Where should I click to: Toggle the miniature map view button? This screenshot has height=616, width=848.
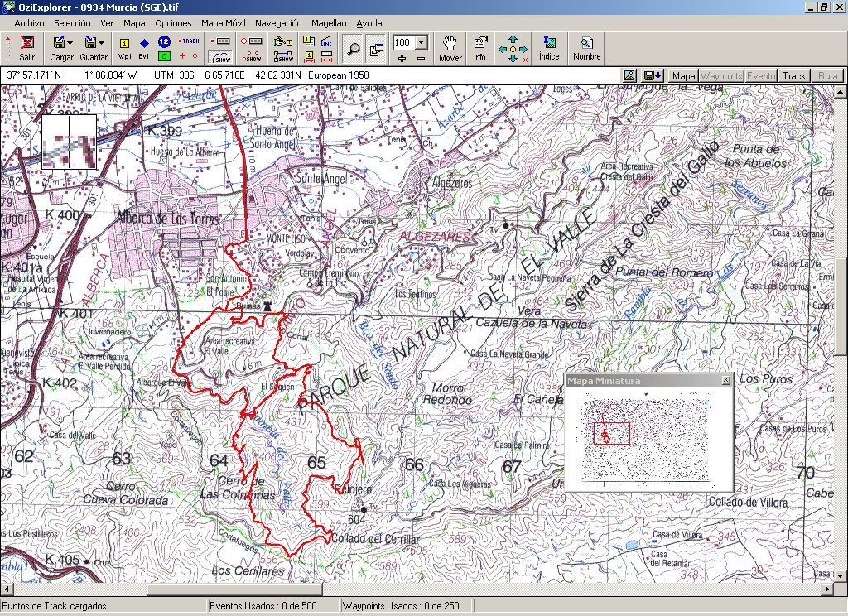[377, 49]
